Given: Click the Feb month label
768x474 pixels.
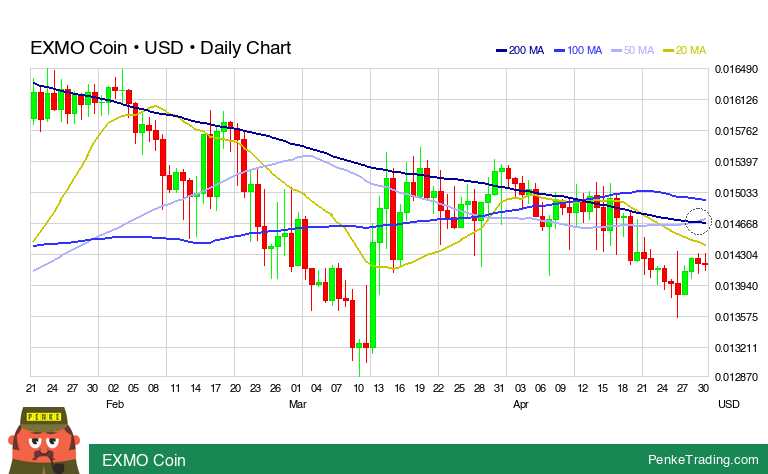Looking at the screenshot, I should 115,404.
